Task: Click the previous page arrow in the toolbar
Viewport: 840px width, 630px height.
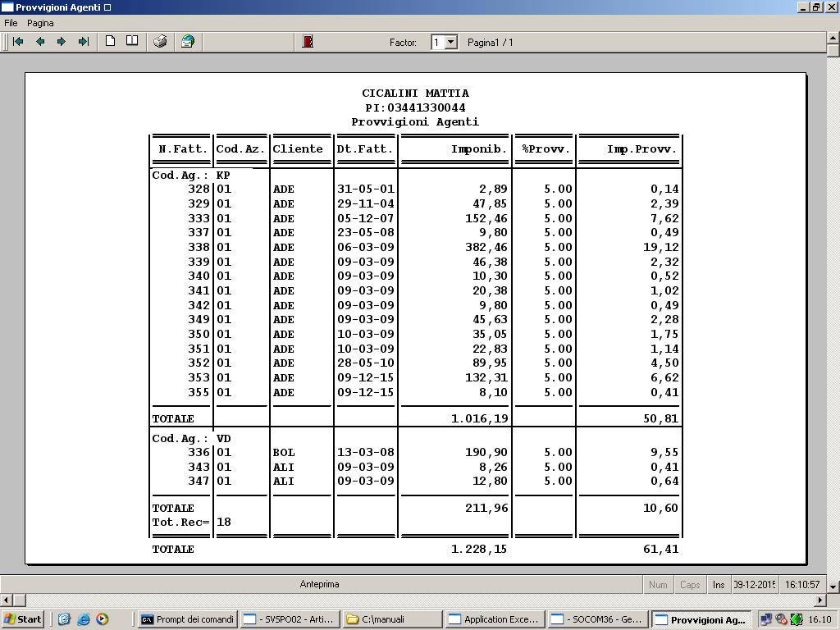Action: pyautogui.click(x=40, y=42)
